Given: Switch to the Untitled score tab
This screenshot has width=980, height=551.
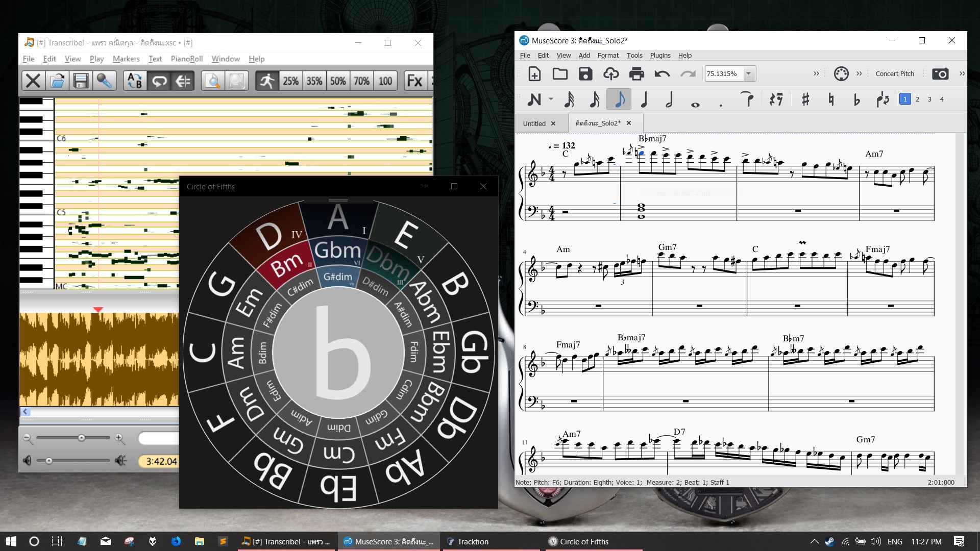Looking at the screenshot, I should tap(534, 123).
